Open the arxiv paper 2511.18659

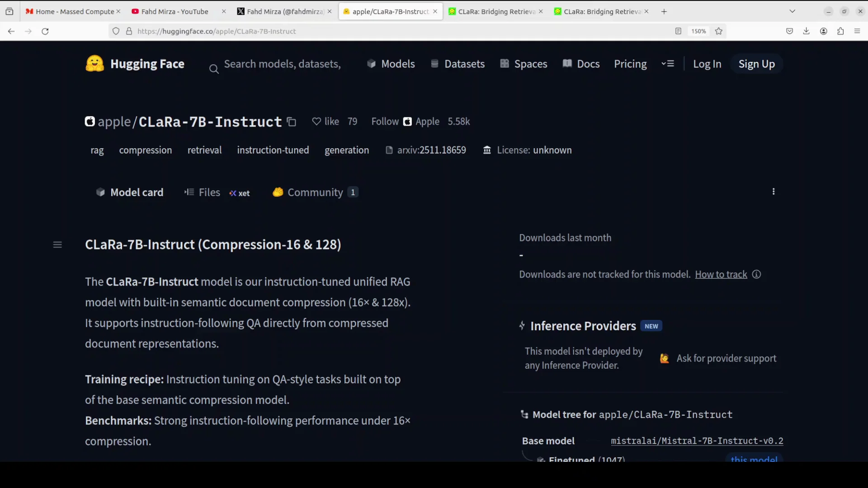(431, 150)
